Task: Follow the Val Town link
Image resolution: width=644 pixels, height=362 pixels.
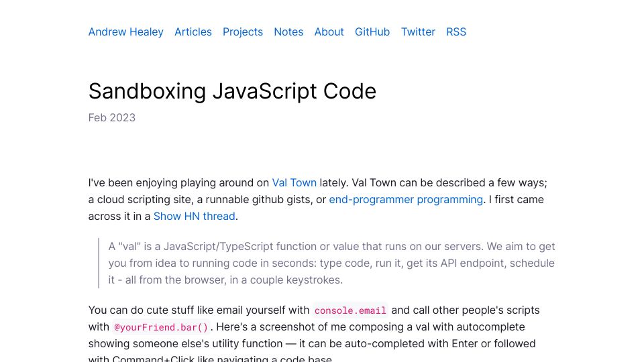Action: pyautogui.click(x=294, y=182)
